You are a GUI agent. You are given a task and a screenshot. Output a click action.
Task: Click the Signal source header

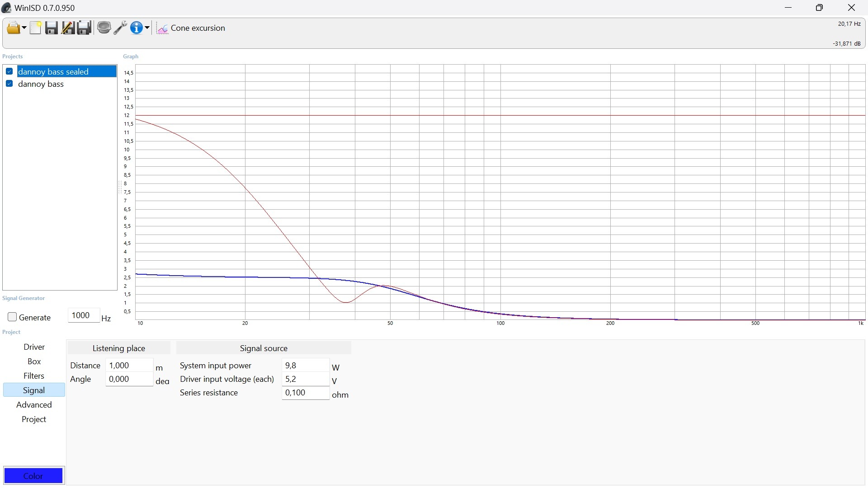click(264, 348)
